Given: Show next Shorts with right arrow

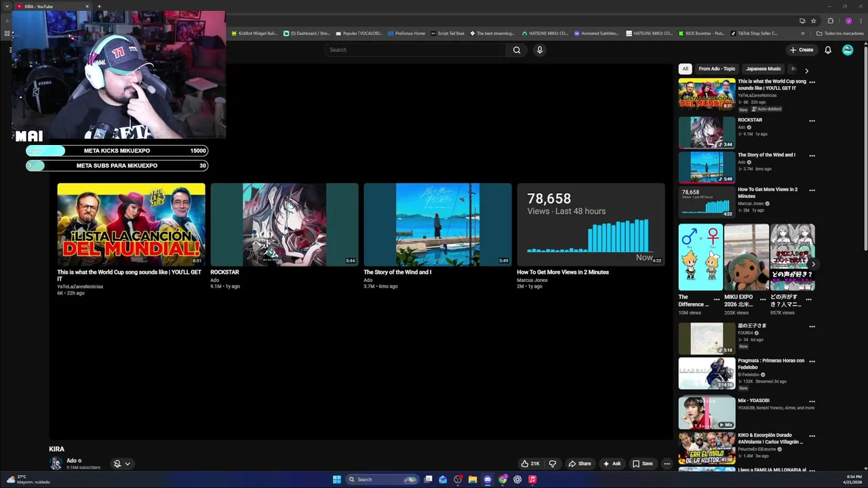Looking at the screenshot, I should [812, 264].
